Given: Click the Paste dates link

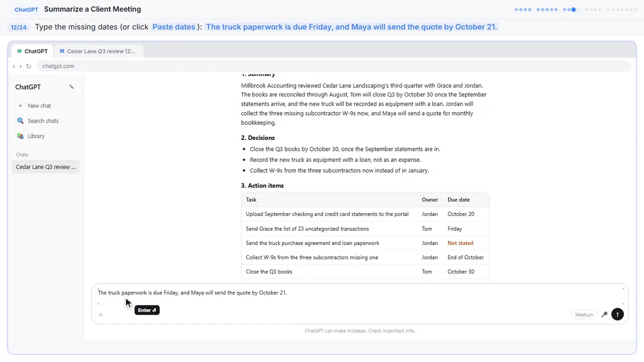Looking at the screenshot, I should tap(174, 27).
